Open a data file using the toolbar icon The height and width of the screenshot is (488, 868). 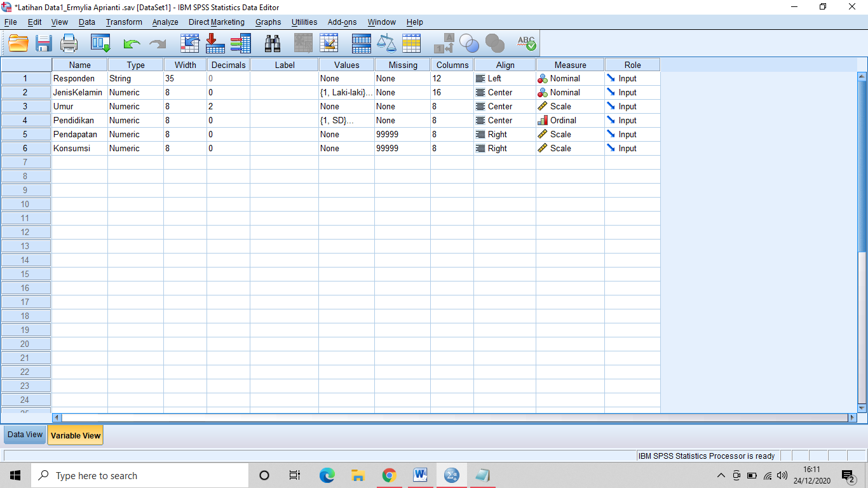18,43
